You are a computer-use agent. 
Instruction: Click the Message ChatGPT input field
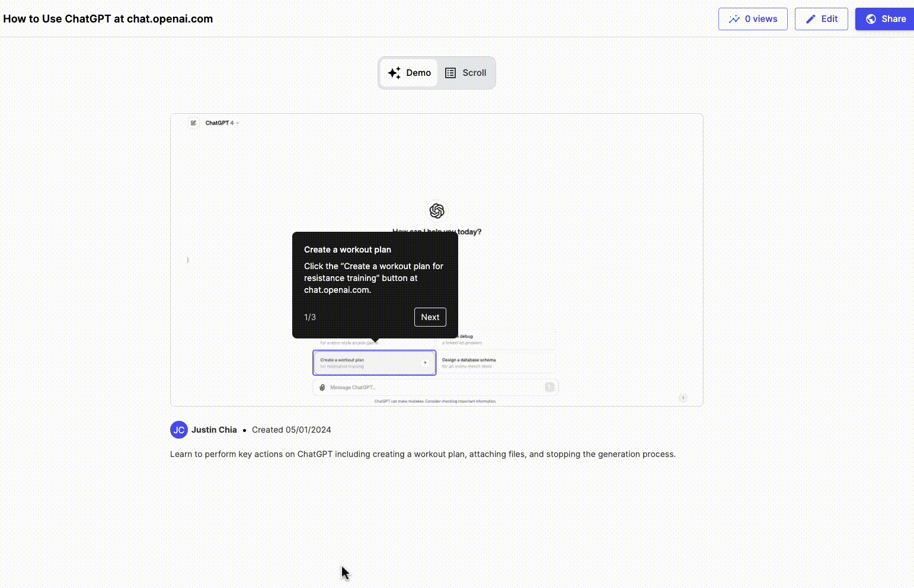(436, 387)
